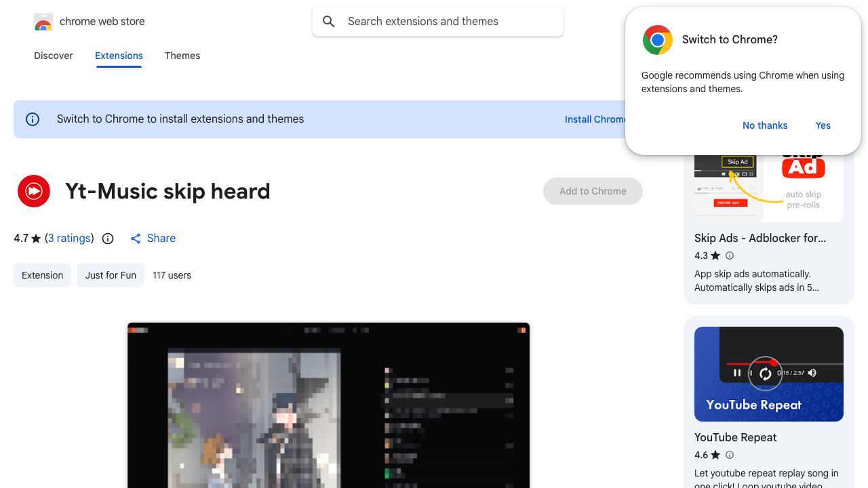The height and width of the screenshot is (488, 868).
Task: Click the search magnifier icon
Action: [x=329, y=22]
